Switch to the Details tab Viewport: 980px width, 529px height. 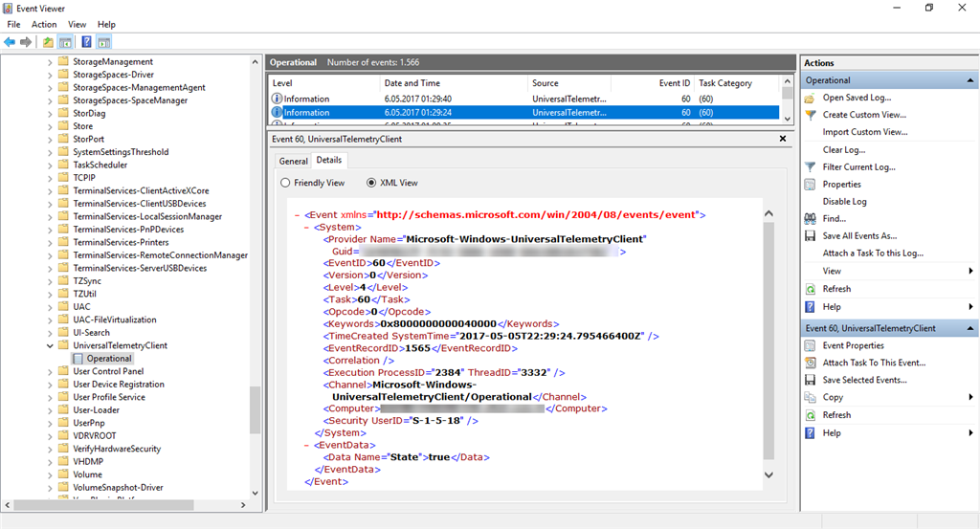329,160
